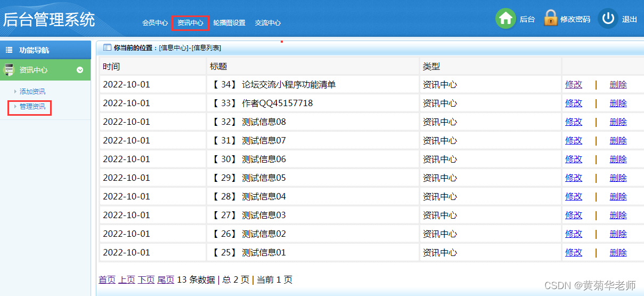Click the 后台管理系统 header title
644x296 pixels.
pyautogui.click(x=49, y=20)
